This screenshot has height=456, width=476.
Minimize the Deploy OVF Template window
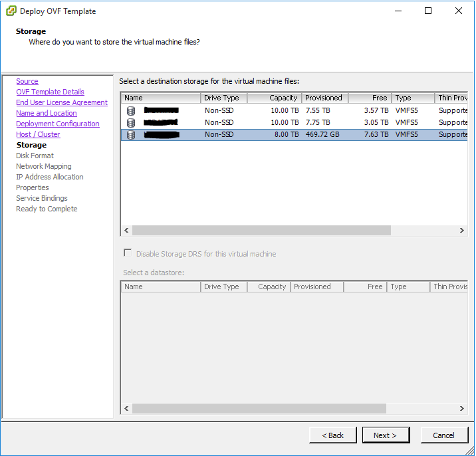coord(398,11)
